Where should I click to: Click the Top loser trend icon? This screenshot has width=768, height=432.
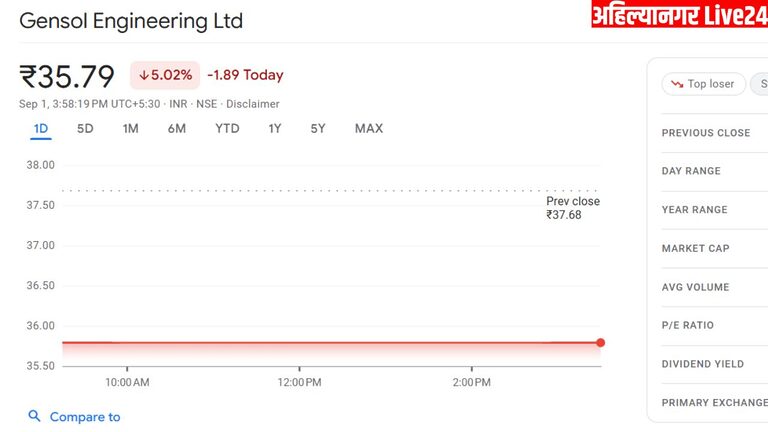(x=677, y=84)
